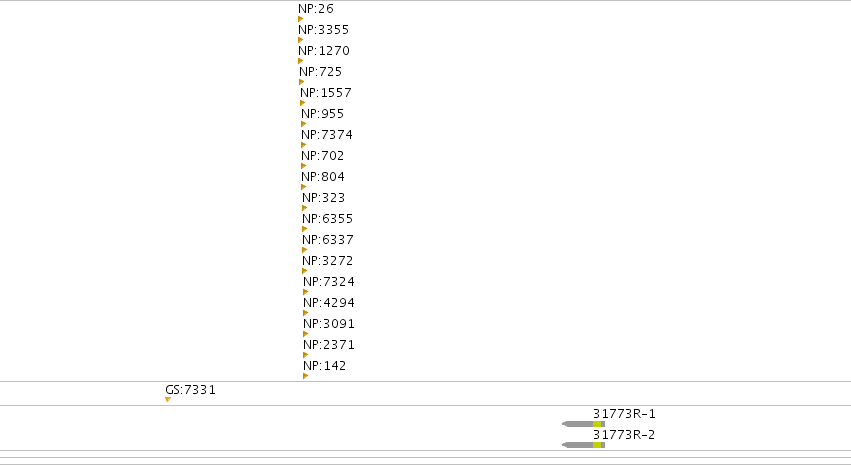Select the NP:142 label
Image resolution: width=851 pixels, height=465 pixels.
325,366
